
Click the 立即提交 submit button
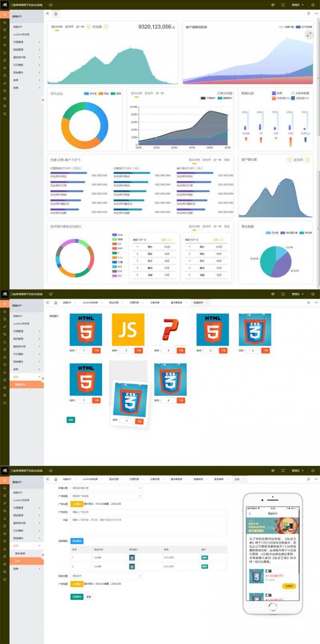[x=77, y=597]
